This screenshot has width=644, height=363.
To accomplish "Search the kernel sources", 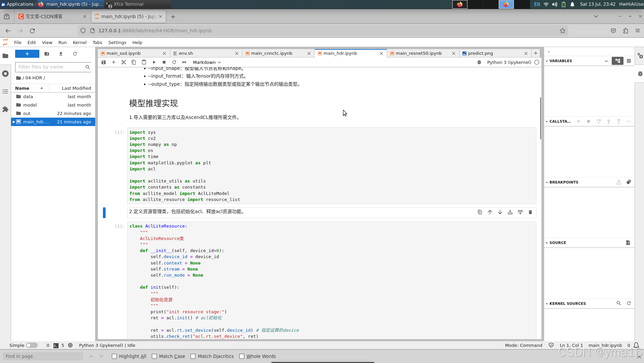I will 619,303.
